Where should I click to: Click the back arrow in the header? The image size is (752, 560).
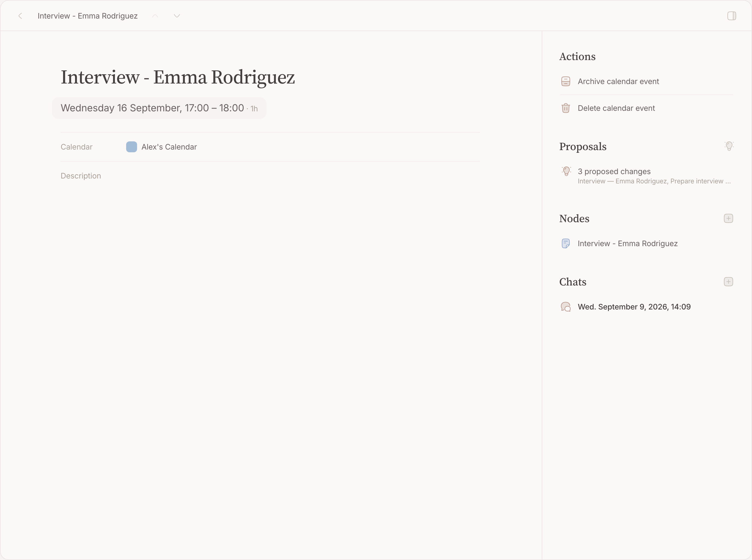point(20,16)
